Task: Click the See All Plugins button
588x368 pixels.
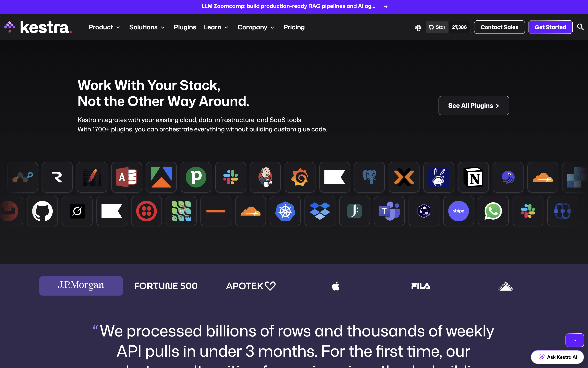Action: click(474, 106)
